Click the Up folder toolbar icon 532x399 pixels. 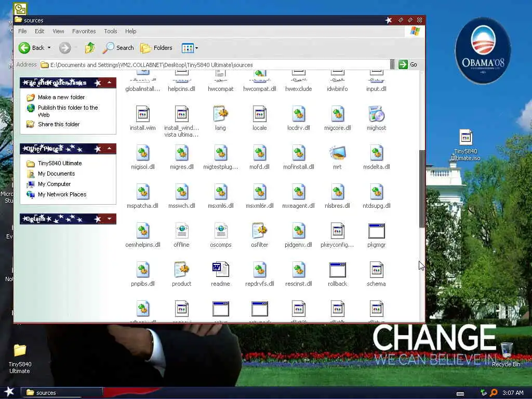(90, 48)
